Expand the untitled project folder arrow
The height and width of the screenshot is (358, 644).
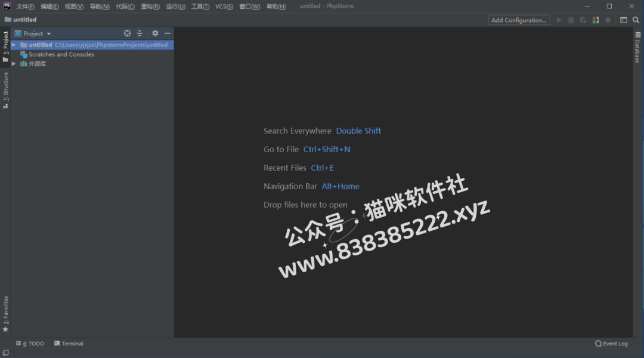click(x=14, y=45)
